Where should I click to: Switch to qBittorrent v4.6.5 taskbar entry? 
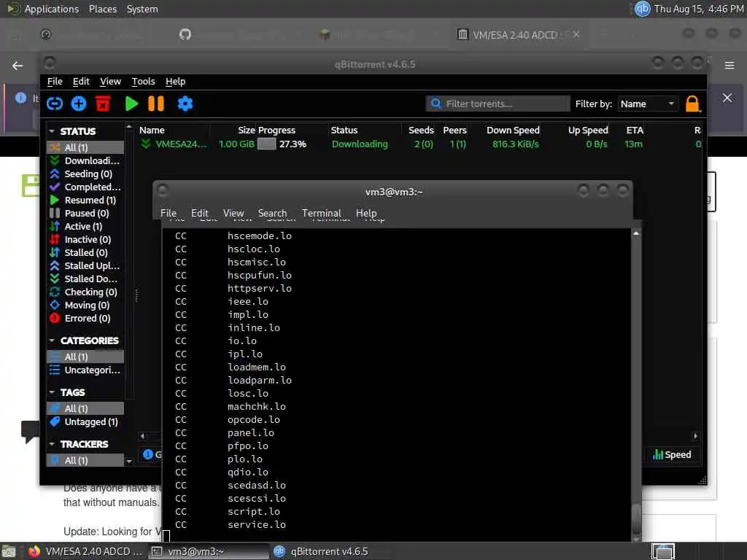[329, 551]
